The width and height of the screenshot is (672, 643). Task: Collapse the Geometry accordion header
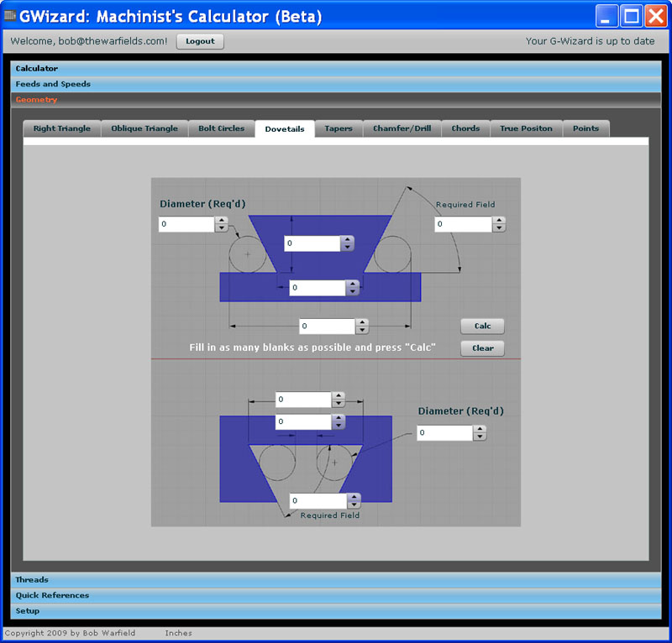[336, 100]
